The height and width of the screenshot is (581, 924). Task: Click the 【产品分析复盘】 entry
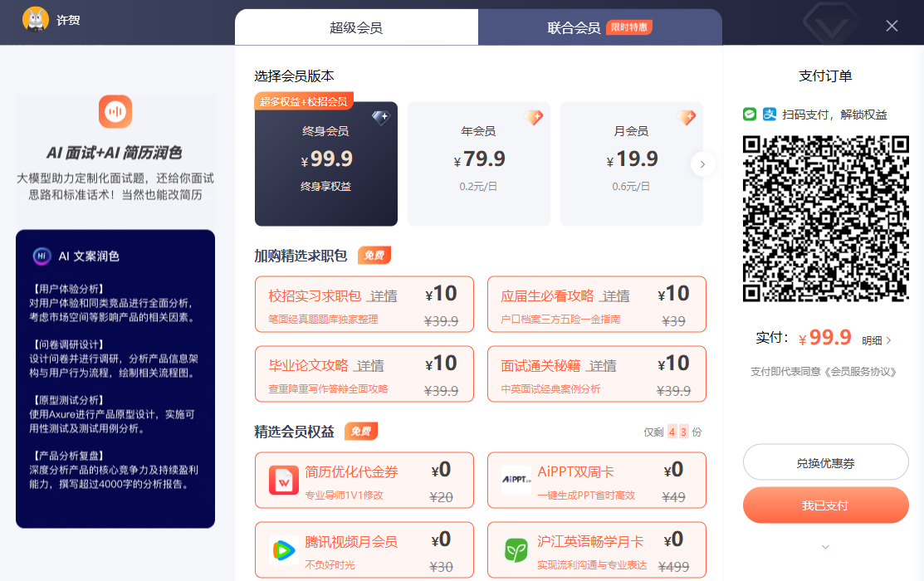pos(114,470)
